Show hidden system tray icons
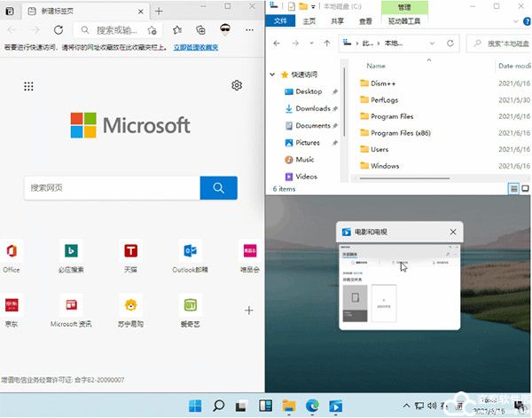532x418 pixels. point(406,406)
